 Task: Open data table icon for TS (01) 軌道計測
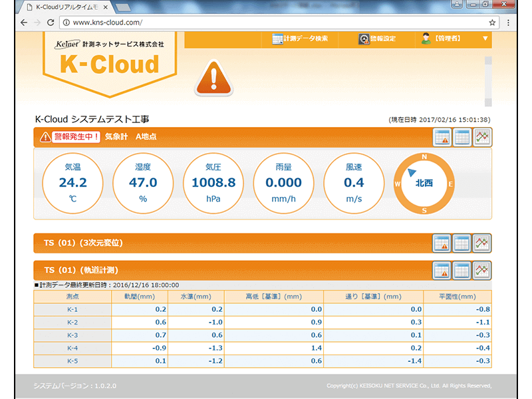click(x=462, y=271)
